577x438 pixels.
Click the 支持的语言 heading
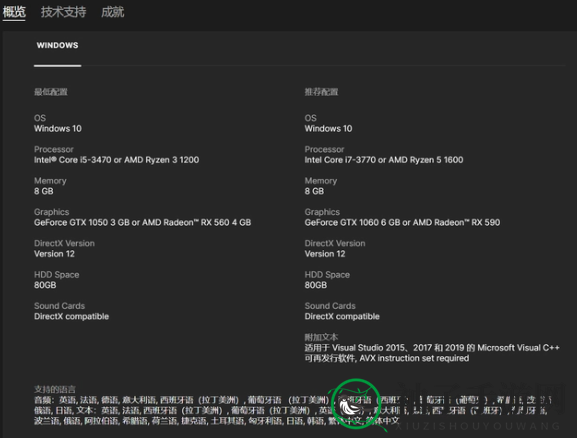click(55, 389)
